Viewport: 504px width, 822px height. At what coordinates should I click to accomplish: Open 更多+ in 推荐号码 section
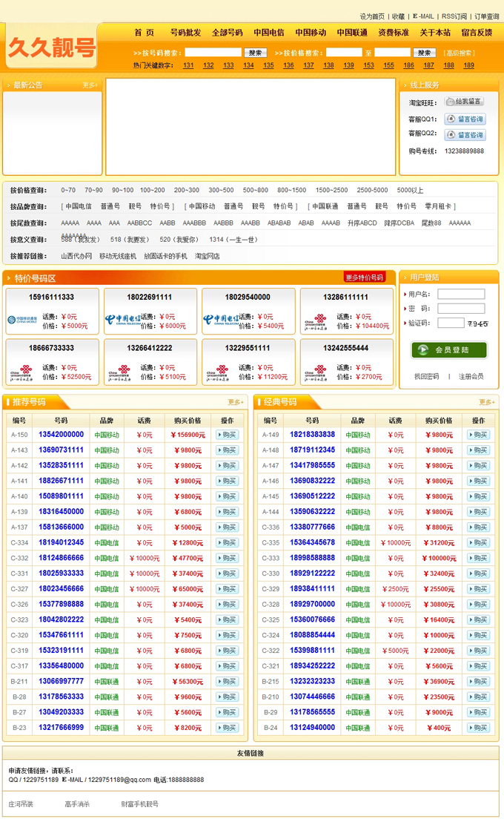(x=235, y=402)
